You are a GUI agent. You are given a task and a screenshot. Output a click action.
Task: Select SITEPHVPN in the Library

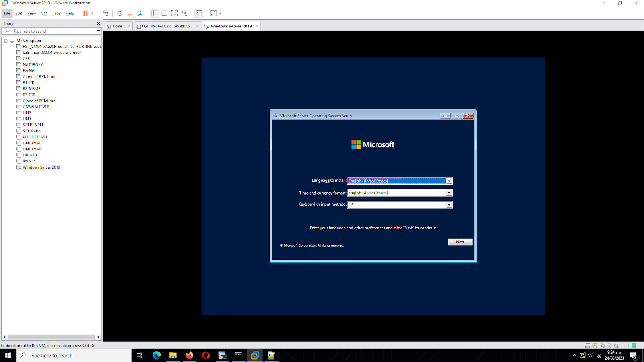coord(33,125)
